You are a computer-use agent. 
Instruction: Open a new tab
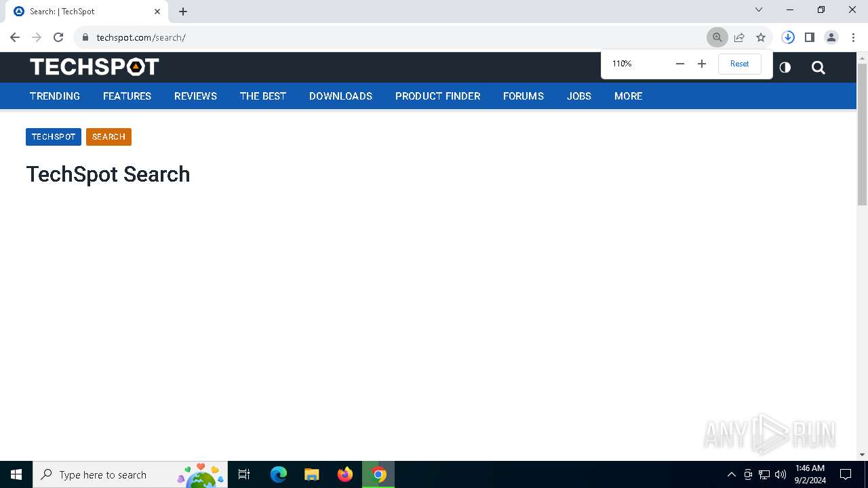click(183, 12)
